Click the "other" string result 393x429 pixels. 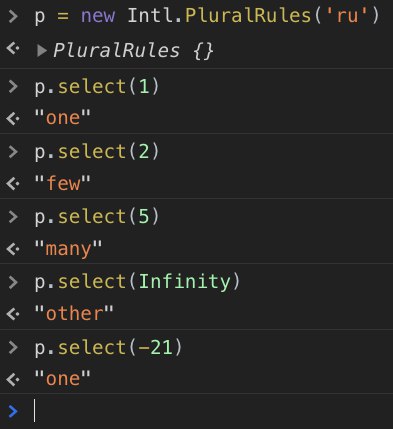click(74, 314)
